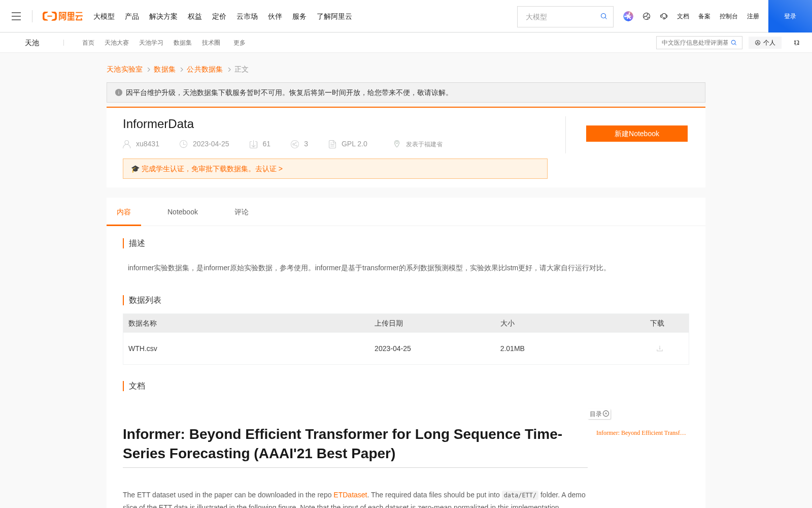Open the 定价 menu item

pos(219,16)
